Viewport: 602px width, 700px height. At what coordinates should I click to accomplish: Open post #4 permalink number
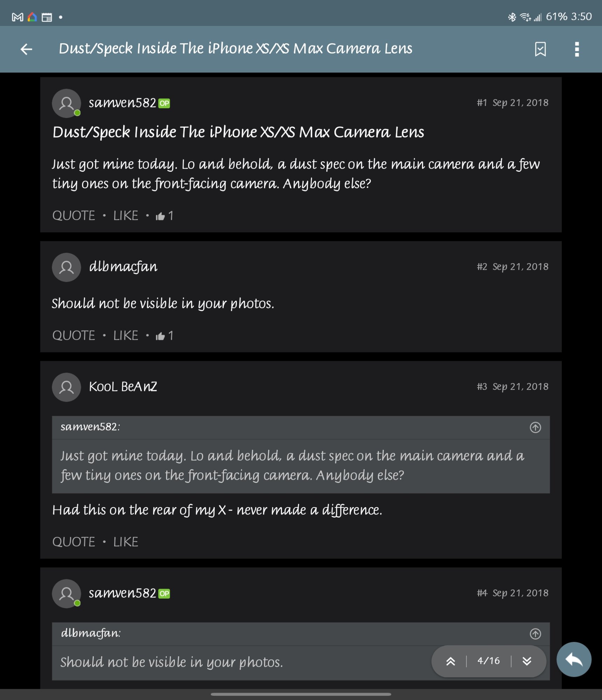point(482,593)
